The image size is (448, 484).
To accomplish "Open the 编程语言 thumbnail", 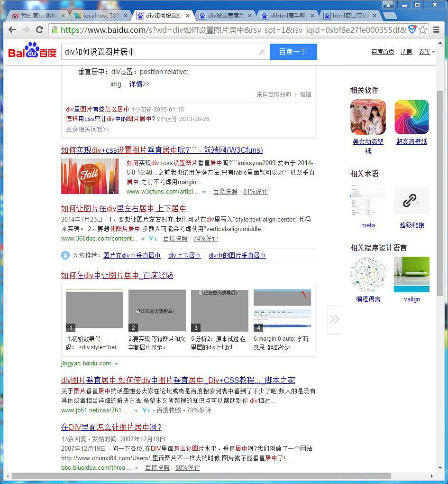I will [368, 274].
